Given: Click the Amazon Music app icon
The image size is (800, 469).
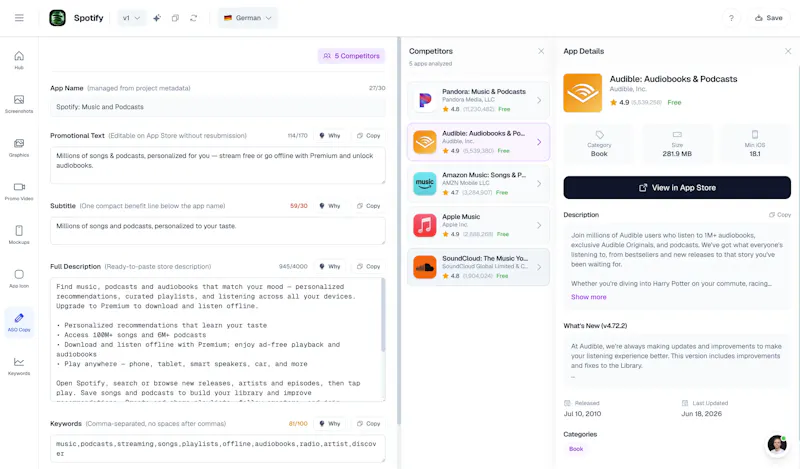Looking at the screenshot, I should [x=424, y=184].
